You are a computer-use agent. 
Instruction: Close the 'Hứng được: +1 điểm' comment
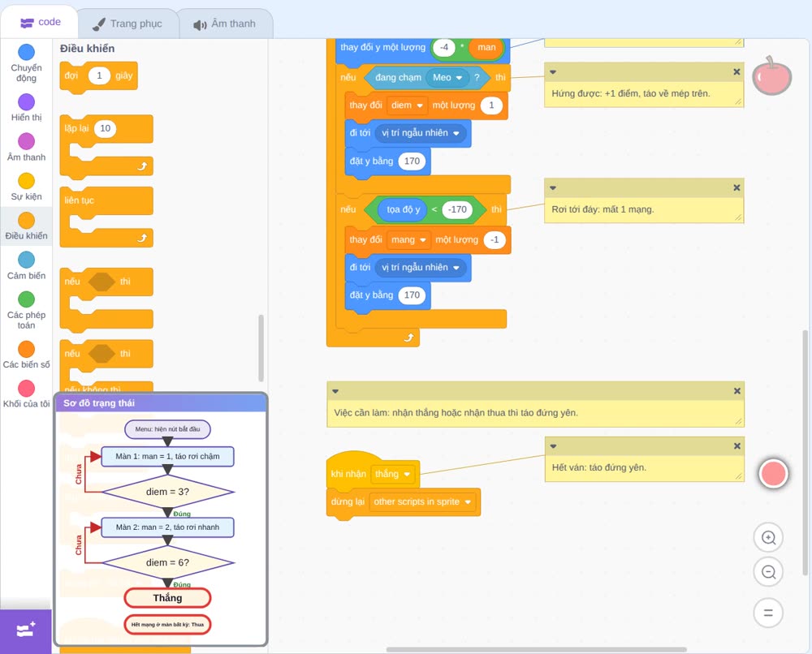pyautogui.click(x=736, y=72)
